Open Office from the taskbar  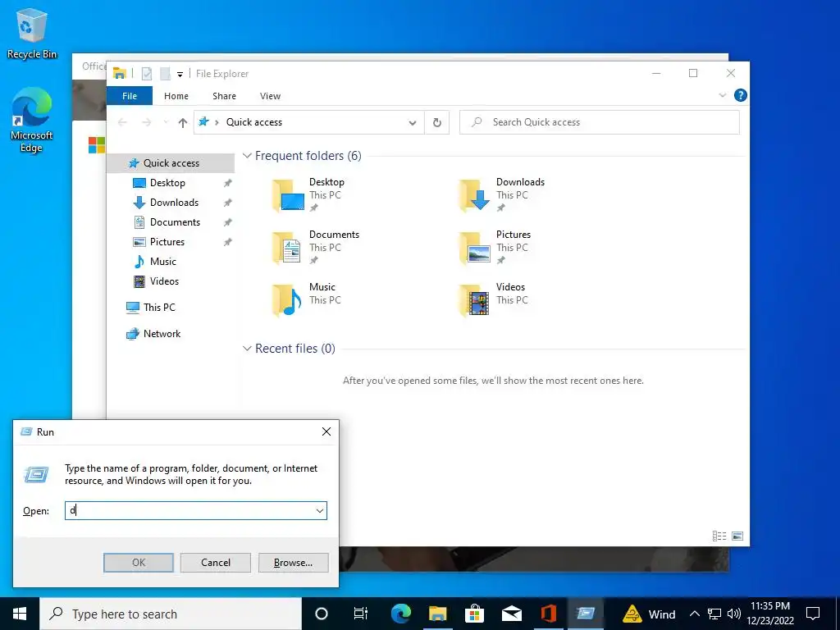click(x=549, y=614)
